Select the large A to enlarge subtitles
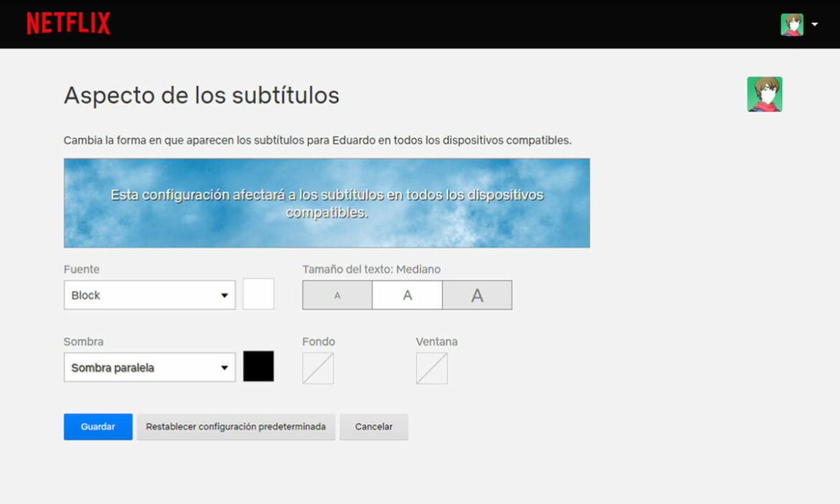This screenshot has height=504, width=840. coord(477,294)
